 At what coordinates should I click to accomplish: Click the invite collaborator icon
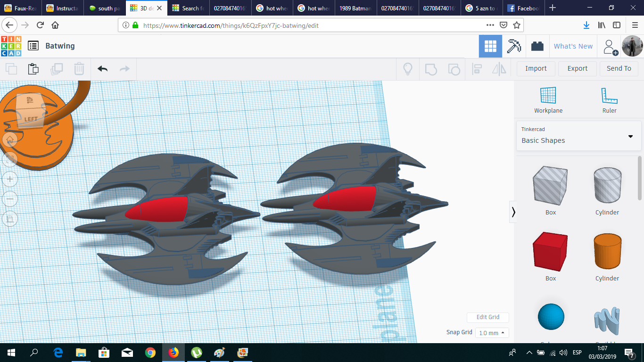pos(610,47)
